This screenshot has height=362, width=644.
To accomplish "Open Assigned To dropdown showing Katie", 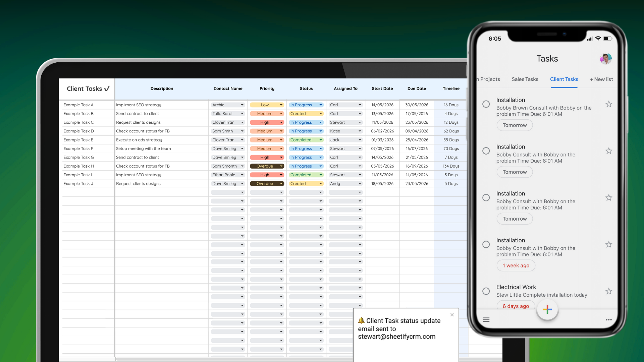I will pos(345,131).
